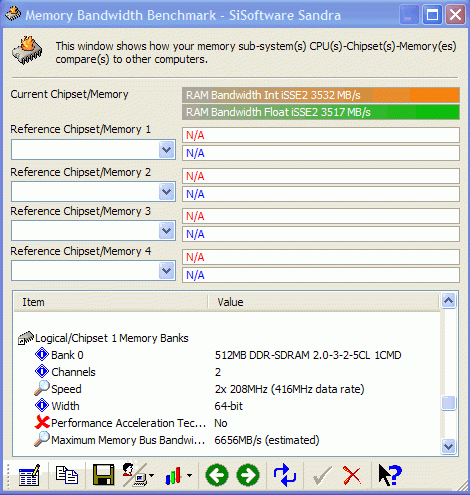
Task: Click the Sandra title bar app icon
Action: pyautogui.click(x=13, y=14)
